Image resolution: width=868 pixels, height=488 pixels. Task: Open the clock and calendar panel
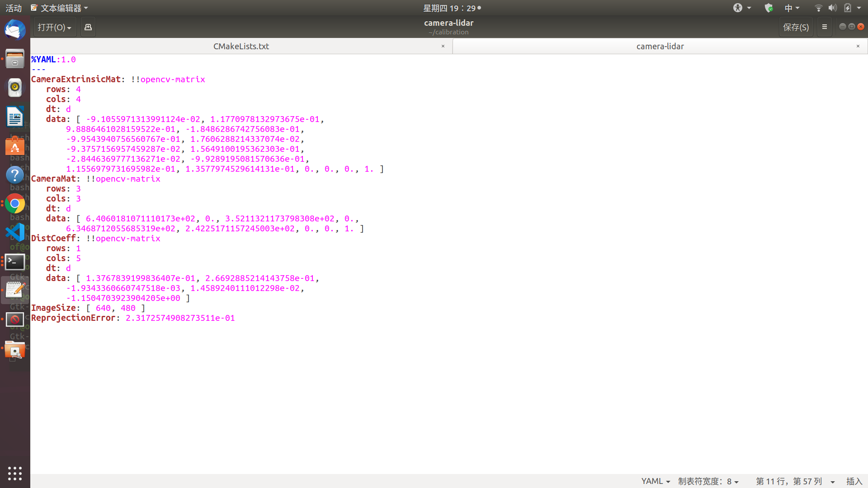[452, 8]
